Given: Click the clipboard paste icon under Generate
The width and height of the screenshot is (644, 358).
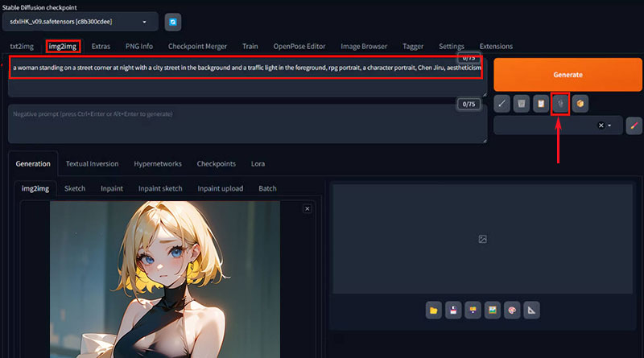Looking at the screenshot, I should [541, 103].
